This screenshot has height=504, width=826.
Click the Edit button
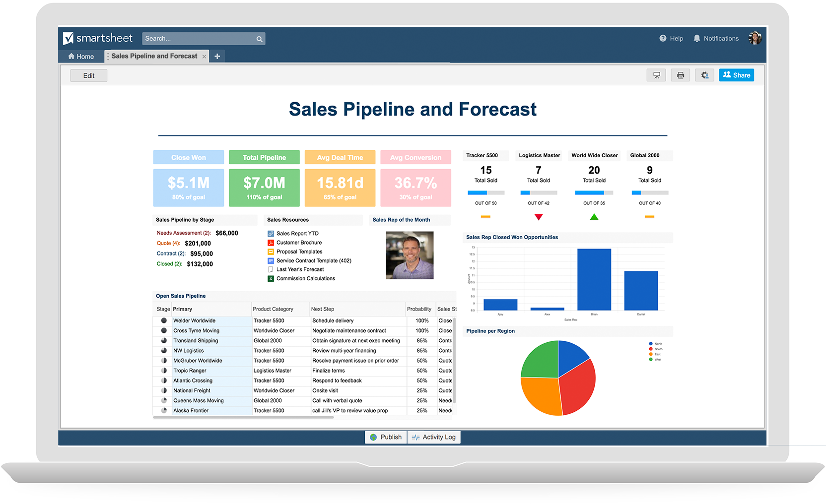[89, 75]
